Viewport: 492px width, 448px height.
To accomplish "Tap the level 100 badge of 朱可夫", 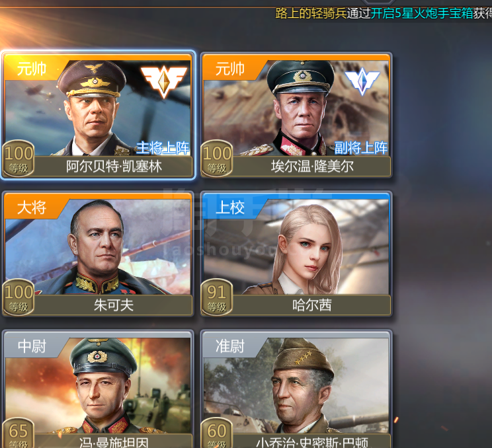I will tap(19, 297).
